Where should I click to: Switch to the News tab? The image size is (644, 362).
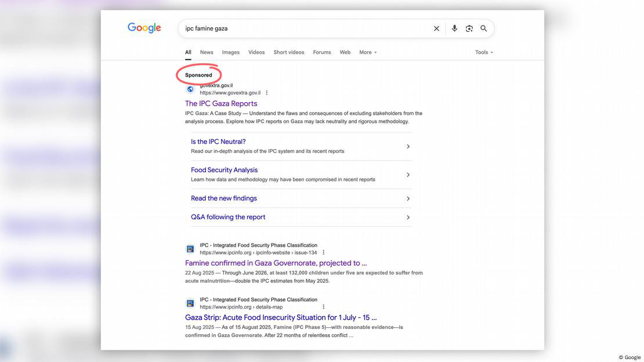207,52
